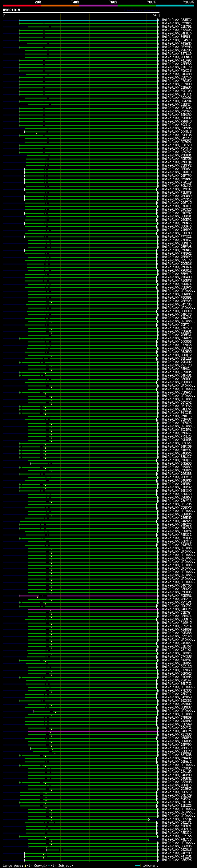Select hit label UniRef100_B9SLK4
This screenshot has width=197, height=868.
click(176, 125)
